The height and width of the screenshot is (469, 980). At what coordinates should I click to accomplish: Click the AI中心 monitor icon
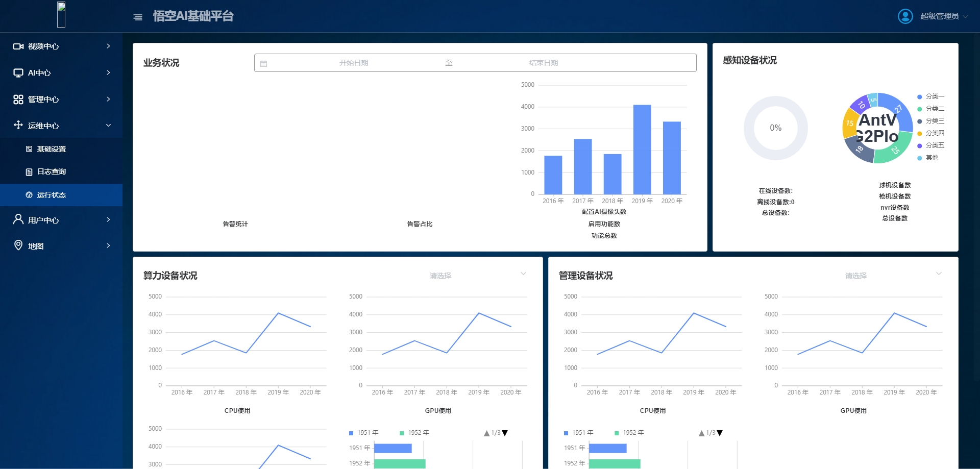pyautogui.click(x=18, y=73)
